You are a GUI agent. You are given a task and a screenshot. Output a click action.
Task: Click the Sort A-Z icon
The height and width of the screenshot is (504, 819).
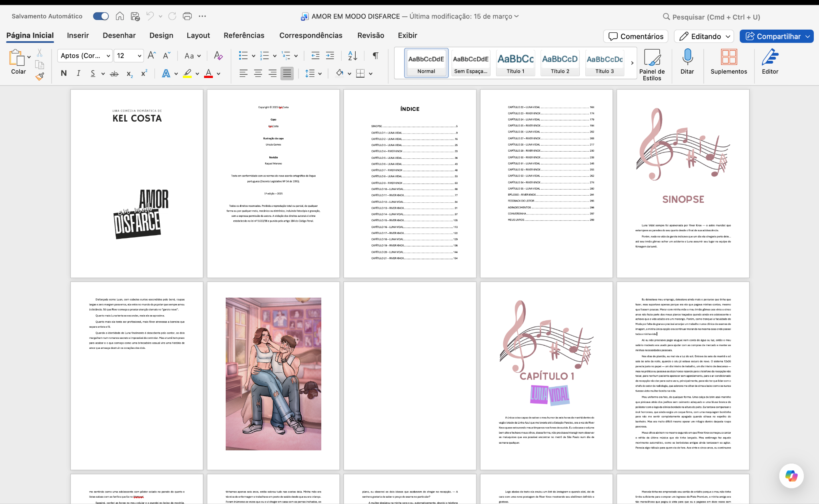click(353, 56)
